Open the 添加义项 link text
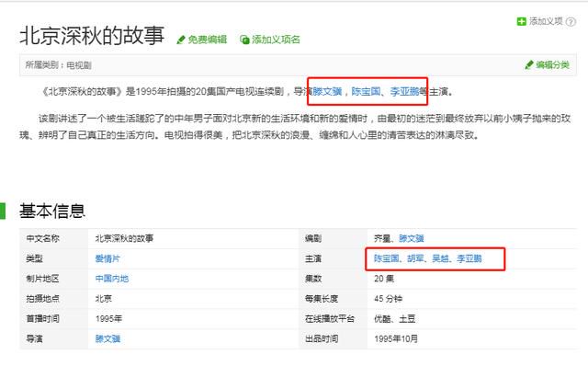 [546, 21]
